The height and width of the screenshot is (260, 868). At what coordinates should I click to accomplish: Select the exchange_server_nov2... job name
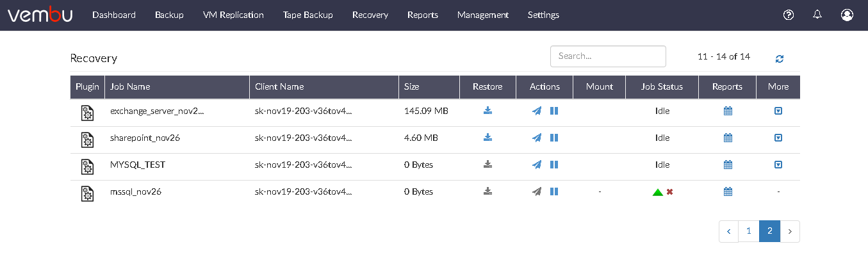point(157,111)
